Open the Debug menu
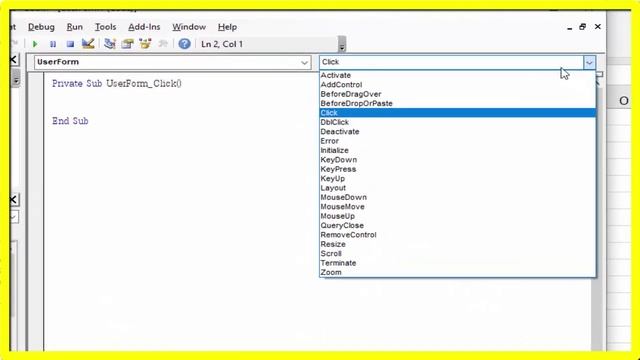640x360 pixels. pyautogui.click(x=41, y=27)
